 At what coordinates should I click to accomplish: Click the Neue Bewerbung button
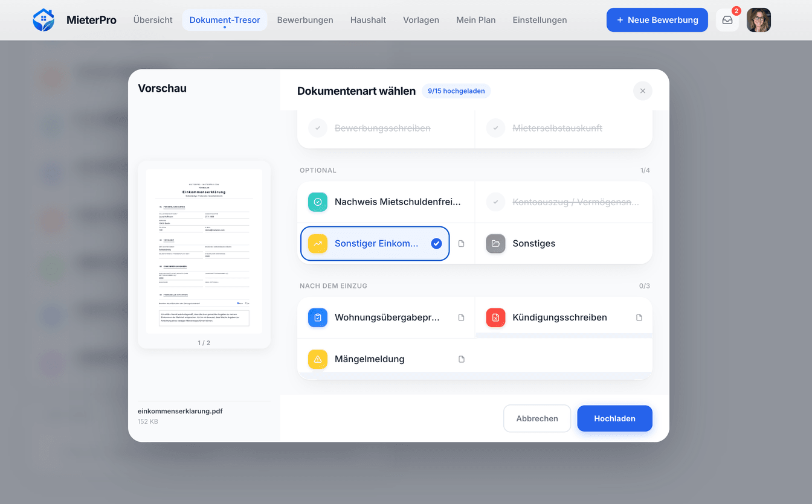click(657, 20)
